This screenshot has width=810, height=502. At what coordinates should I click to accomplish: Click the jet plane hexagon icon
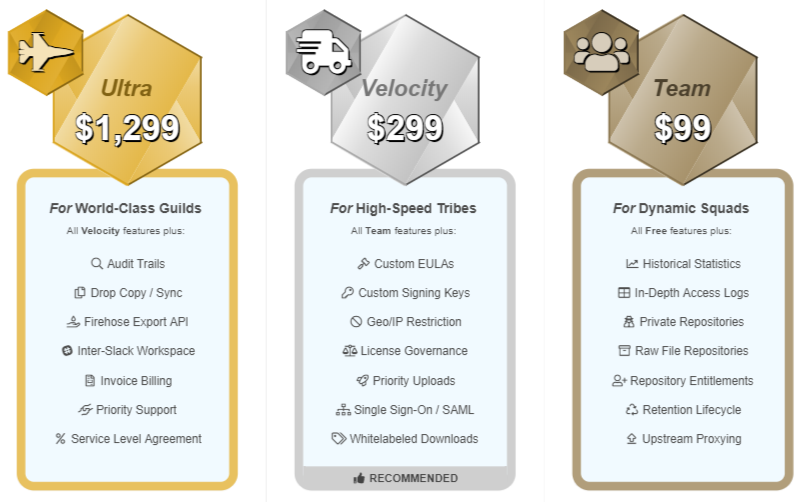(x=45, y=52)
